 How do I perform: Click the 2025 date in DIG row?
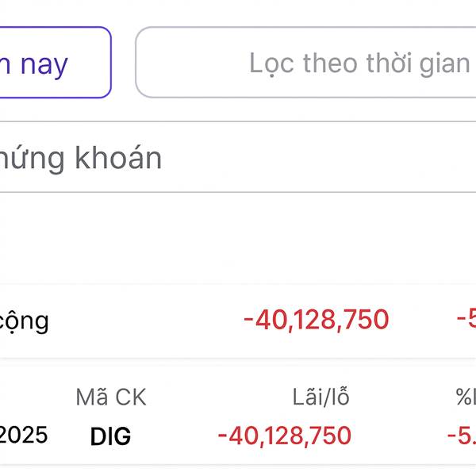point(24,435)
